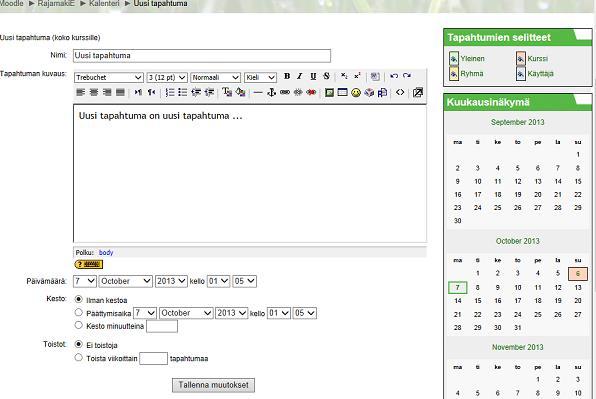
Task: Set right-to-left text direction
Action: [x=151, y=92]
